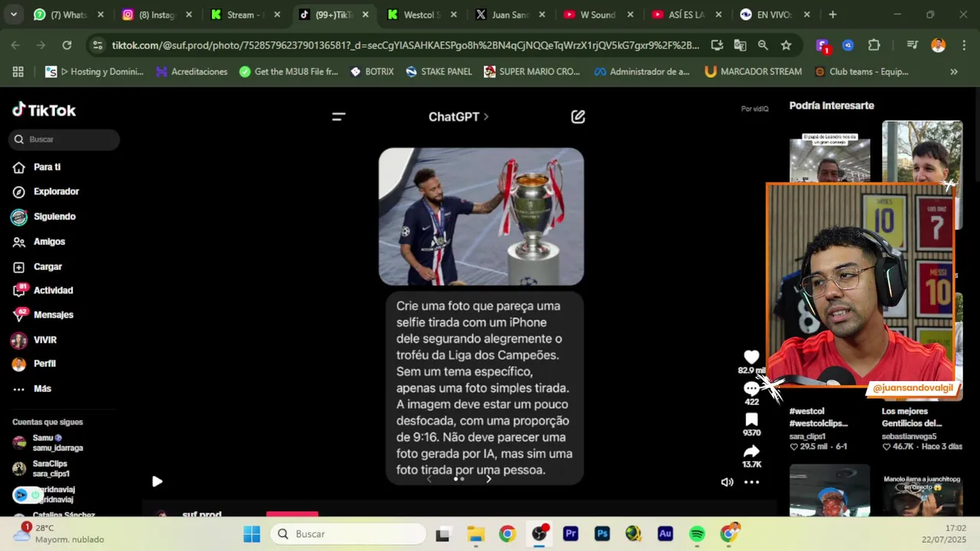Open Extensions puzzle icon

(874, 45)
